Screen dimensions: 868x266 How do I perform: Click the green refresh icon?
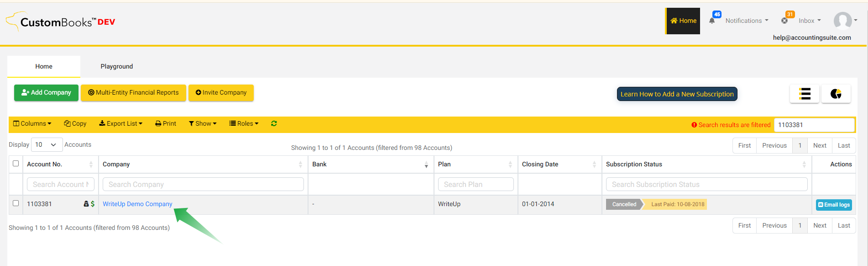coord(274,123)
